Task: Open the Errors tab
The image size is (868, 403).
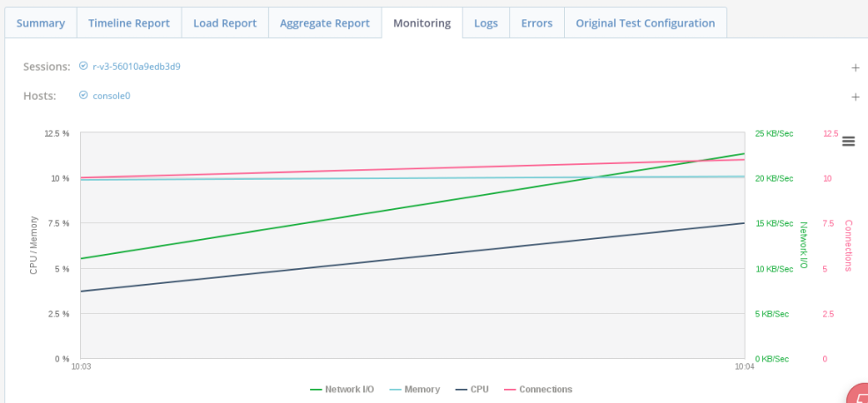Action: pyautogui.click(x=537, y=23)
